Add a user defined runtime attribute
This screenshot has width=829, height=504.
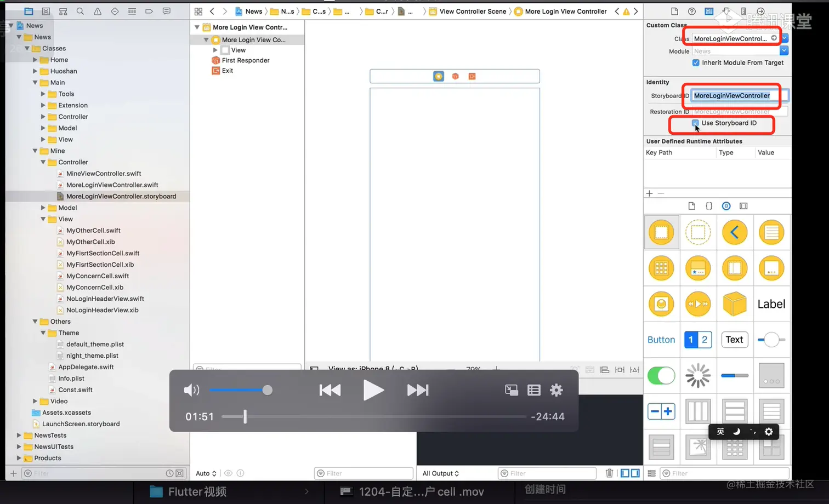pos(650,193)
